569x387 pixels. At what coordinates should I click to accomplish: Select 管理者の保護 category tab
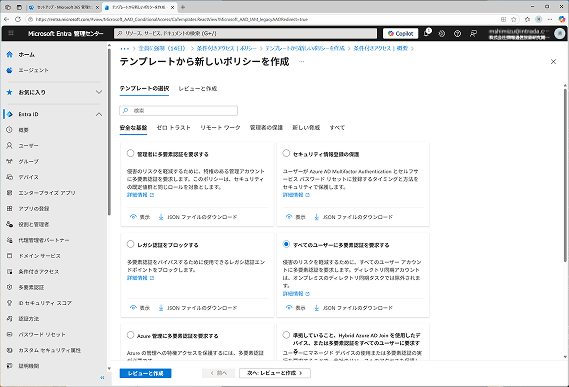tap(266, 128)
